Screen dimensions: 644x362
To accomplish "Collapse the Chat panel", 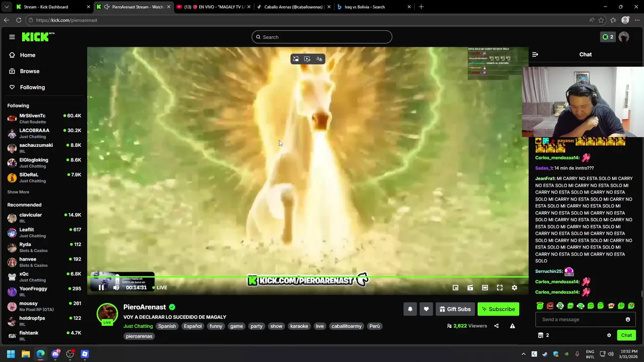I will pyautogui.click(x=535, y=54).
